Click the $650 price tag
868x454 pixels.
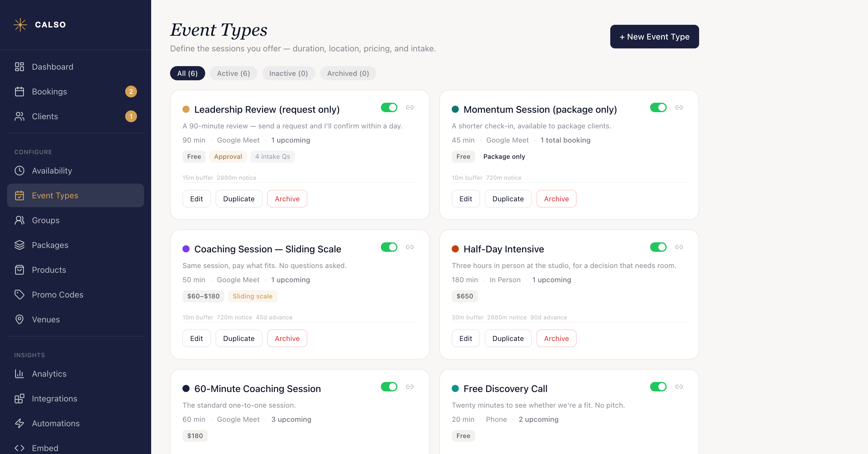[465, 296]
